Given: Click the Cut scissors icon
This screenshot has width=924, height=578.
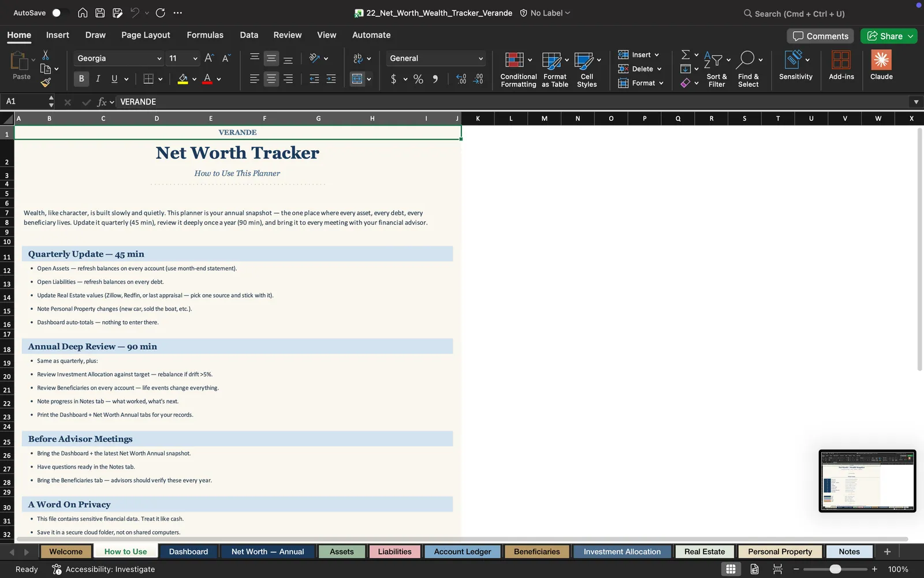Looking at the screenshot, I should (x=46, y=55).
